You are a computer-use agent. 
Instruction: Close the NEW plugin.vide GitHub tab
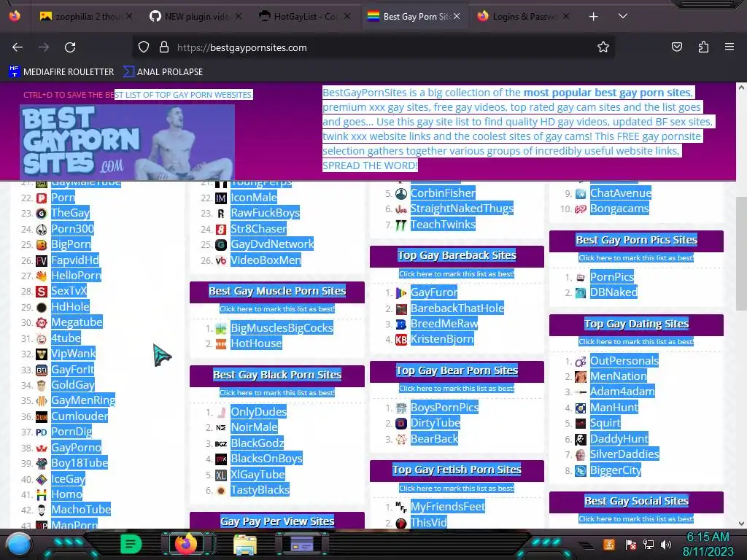coord(239,16)
